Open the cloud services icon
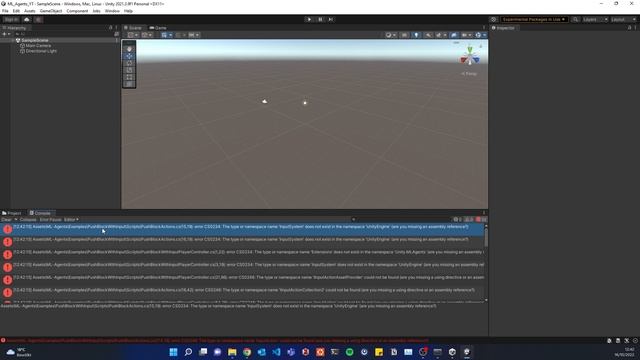Screen dimensions: 640x360 pyautogui.click(x=27, y=20)
